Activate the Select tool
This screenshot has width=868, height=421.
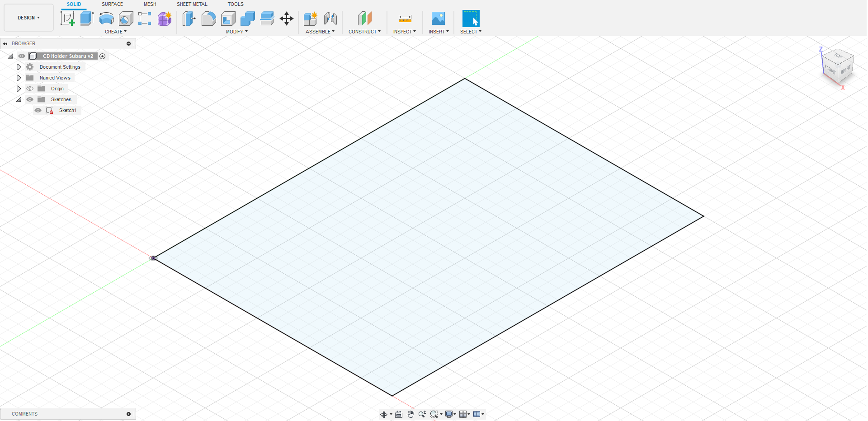pyautogui.click(x=471, y=19)
